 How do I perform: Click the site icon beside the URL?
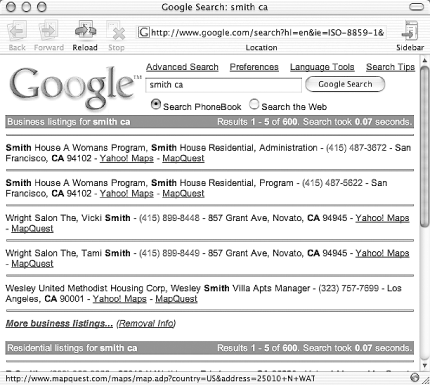(144, 32)
